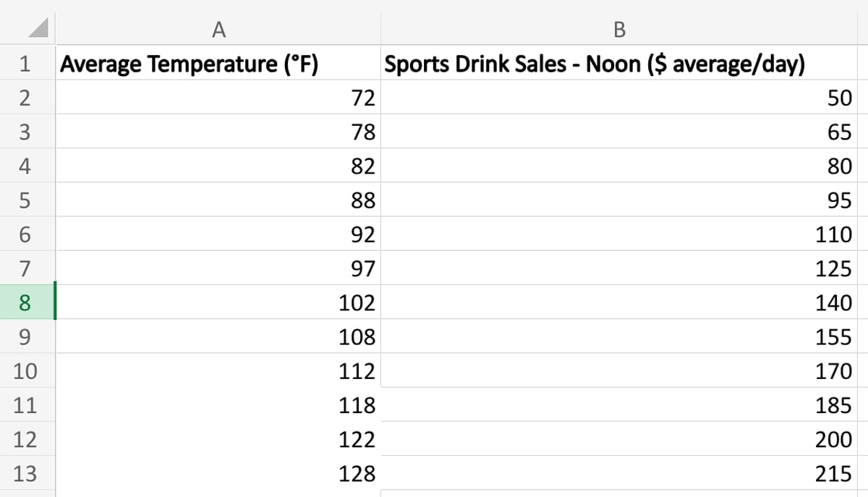The width and height of the screenshot is (868, 497).
Task: Select row 8 header
Action: pyautogui.click(x=26, y=302)
